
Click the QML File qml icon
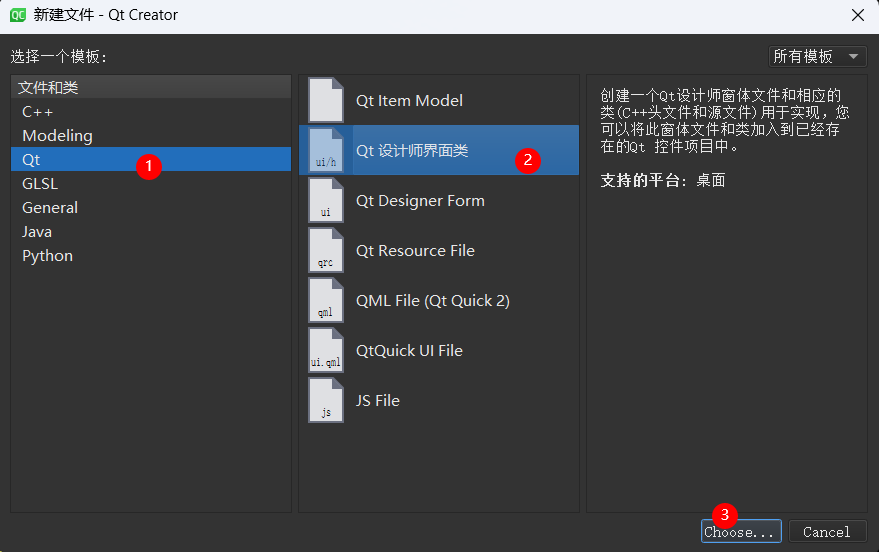coord(326,300)
